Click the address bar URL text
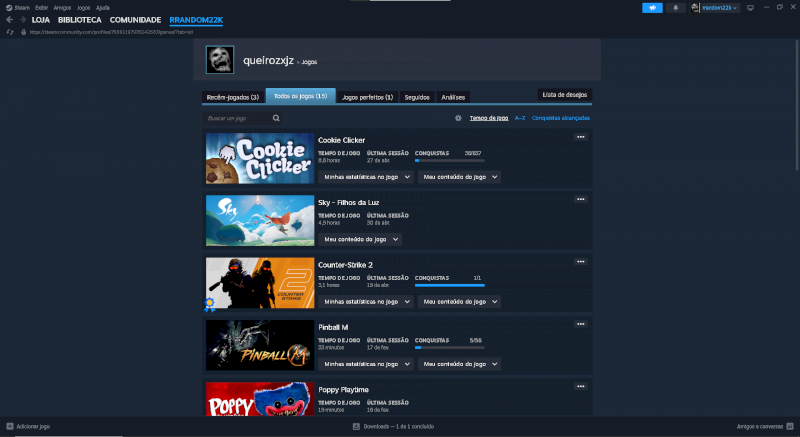This screenshot has height=437, width=800. [111, 32]
